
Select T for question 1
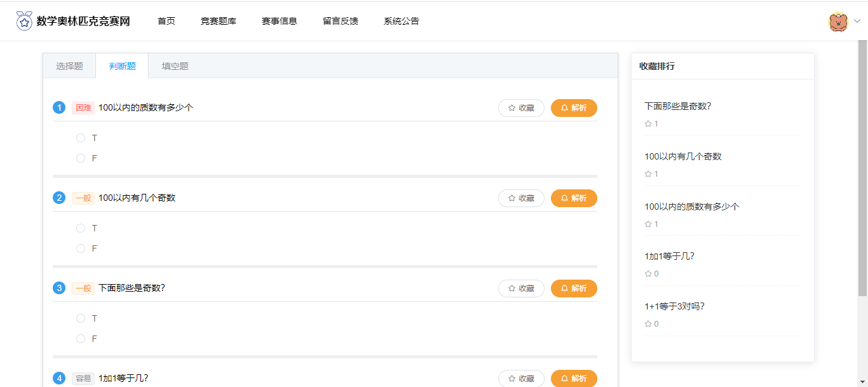coord(81,138)
